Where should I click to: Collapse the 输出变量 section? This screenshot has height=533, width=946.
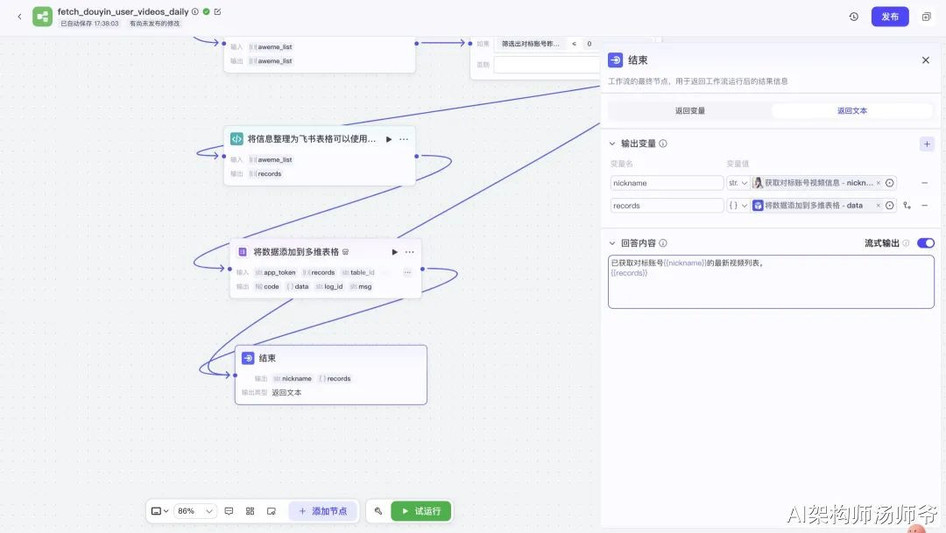point(612,144)
